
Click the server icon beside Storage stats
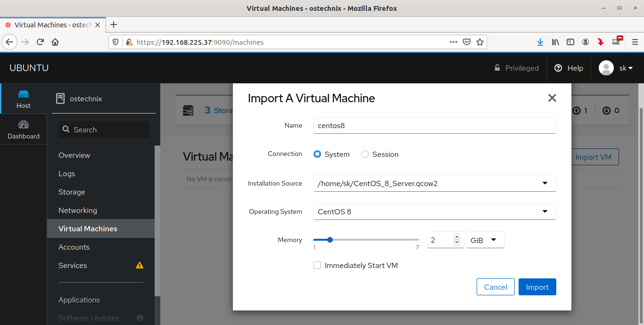click(x=188, y=110)
